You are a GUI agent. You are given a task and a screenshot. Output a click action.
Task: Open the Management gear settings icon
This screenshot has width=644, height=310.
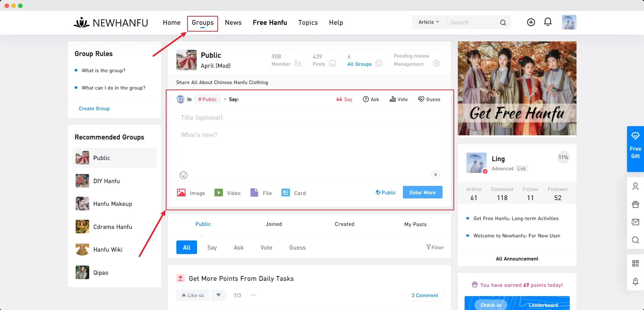click(436, 63)
